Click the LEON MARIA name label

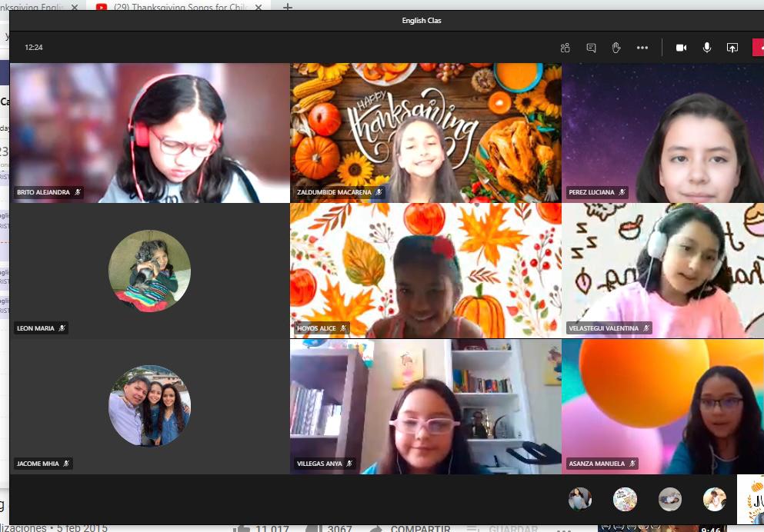[35, 328]
